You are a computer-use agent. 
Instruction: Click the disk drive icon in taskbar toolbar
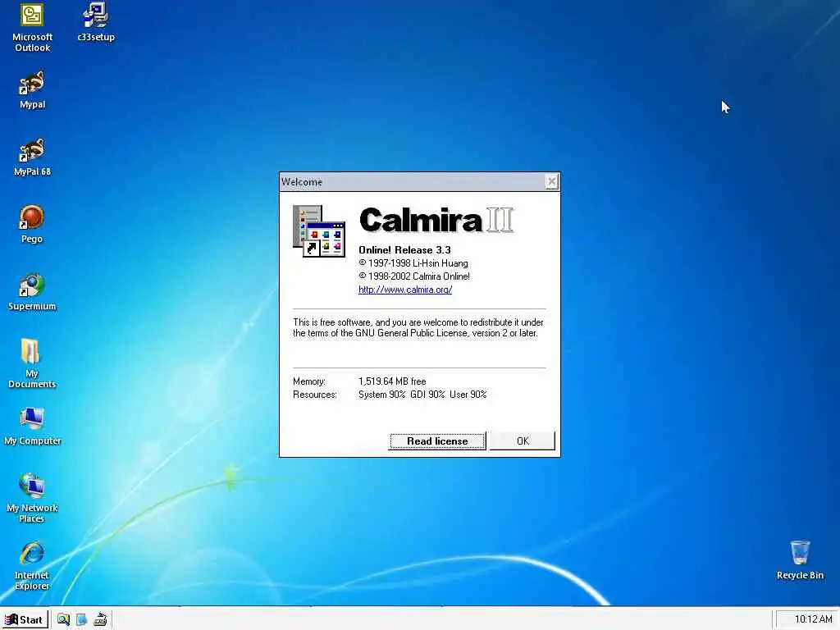click(100, 620)
